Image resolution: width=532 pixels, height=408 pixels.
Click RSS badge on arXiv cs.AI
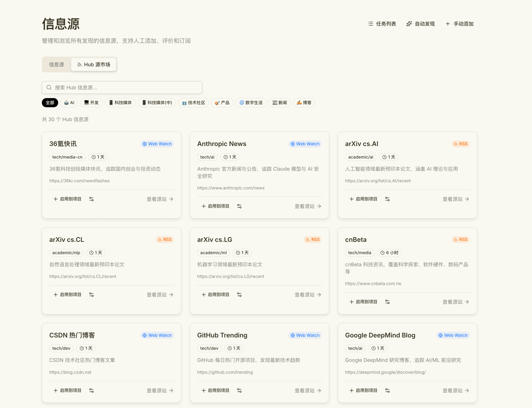point(460,144)
